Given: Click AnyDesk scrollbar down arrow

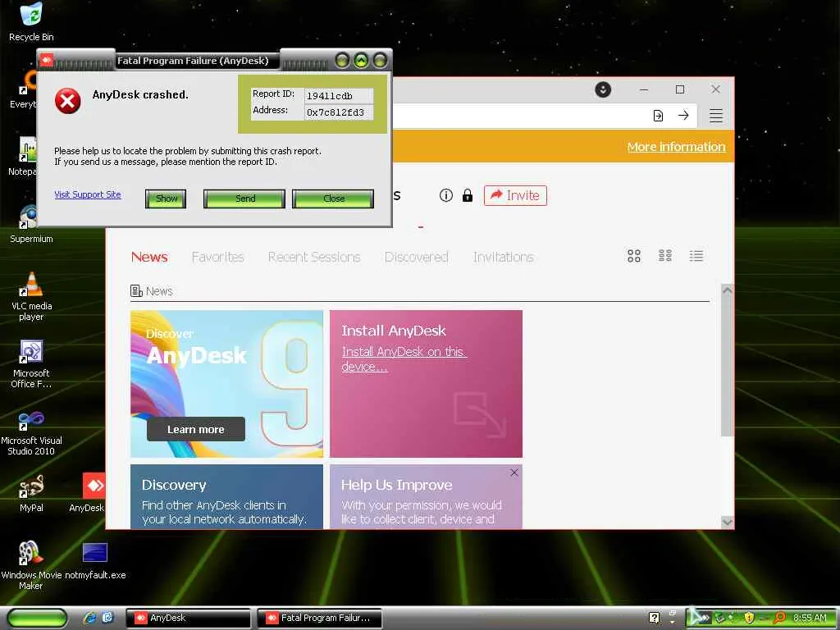Looking at the screenshot, I should [727, 522].
